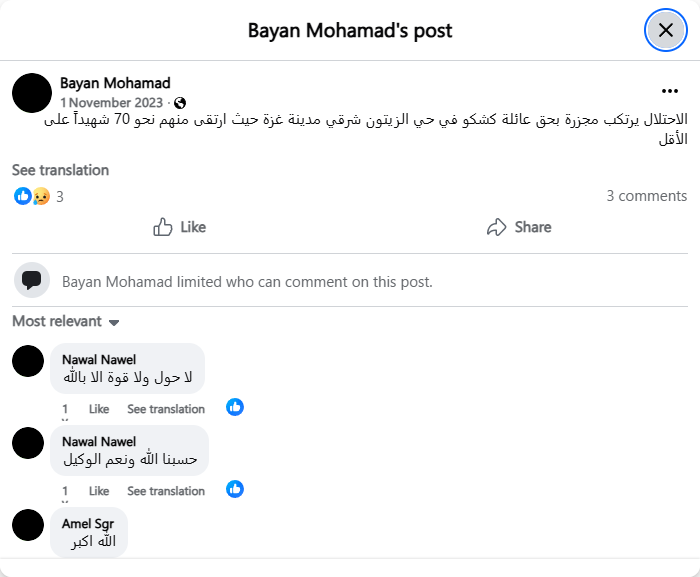This screenshot has height=577, width=700.
Task: Like the post with thumbs-up button
Action: click(180, 227)
